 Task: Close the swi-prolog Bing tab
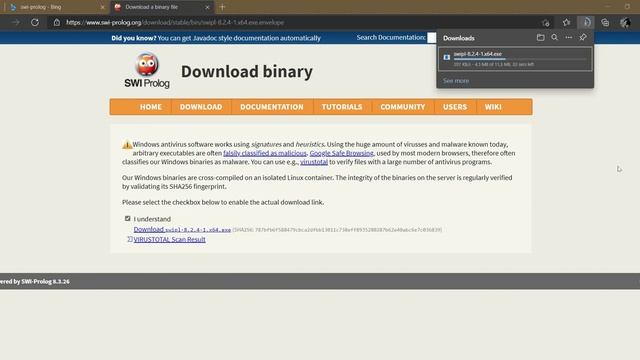(x=102, y=7)
